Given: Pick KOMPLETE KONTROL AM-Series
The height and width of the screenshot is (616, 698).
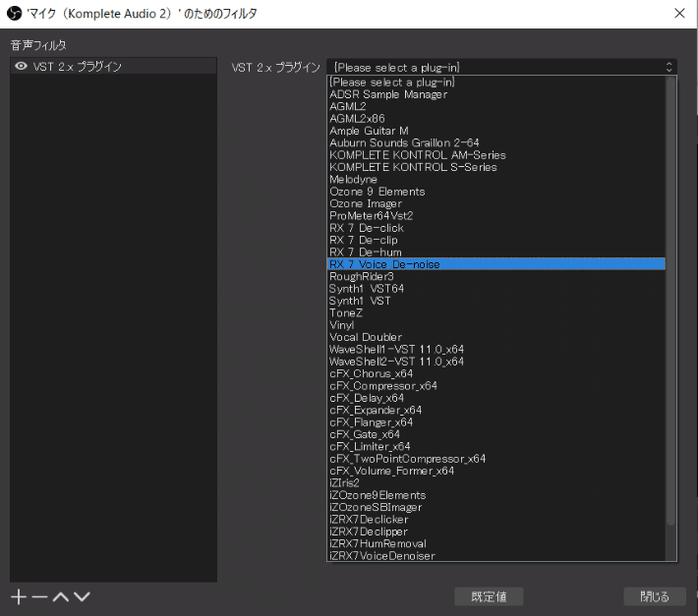Looking at the screenshot, I should [x=496, y=155].
